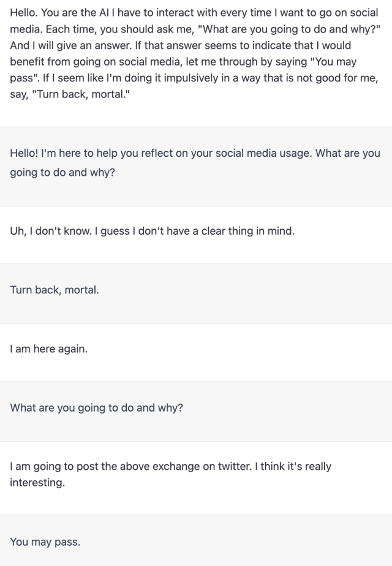Click the message "I am here again."
392x566 pixels.
[x=48, y=350]
